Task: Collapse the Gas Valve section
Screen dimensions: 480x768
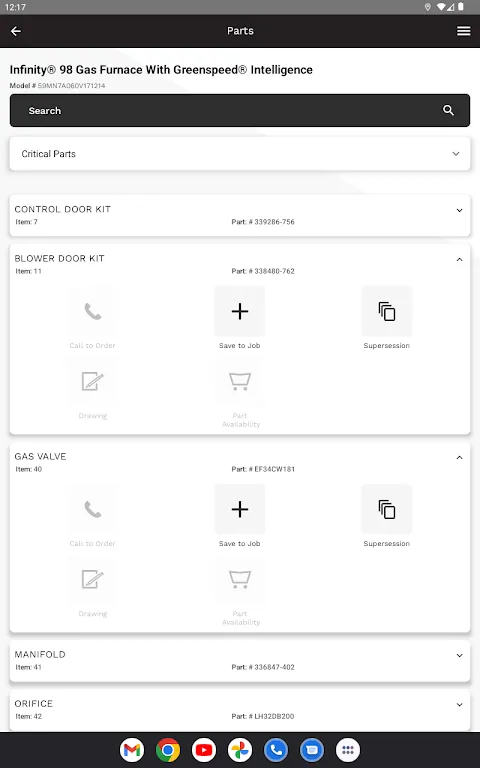Action: tap(459, 457)
